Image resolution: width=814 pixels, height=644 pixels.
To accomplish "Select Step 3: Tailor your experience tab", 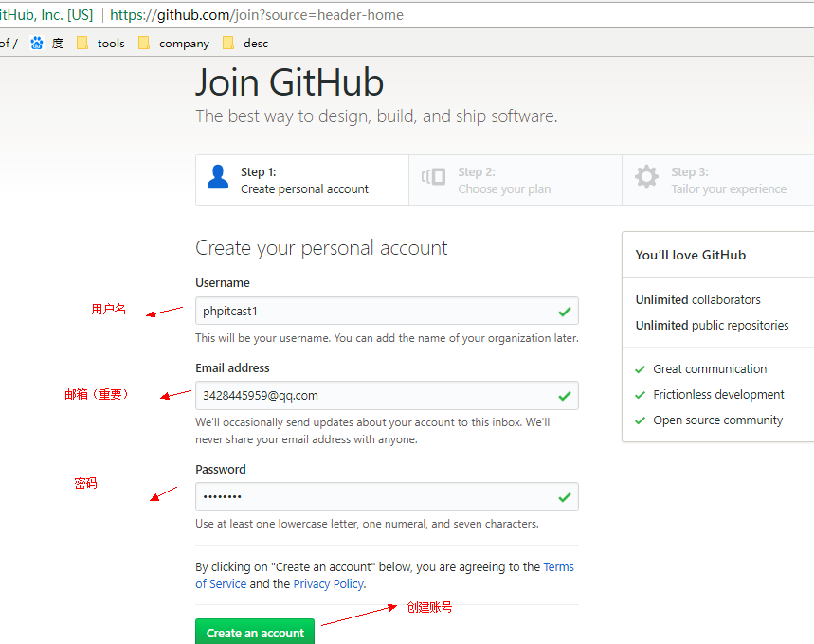I will coord(727,180).
